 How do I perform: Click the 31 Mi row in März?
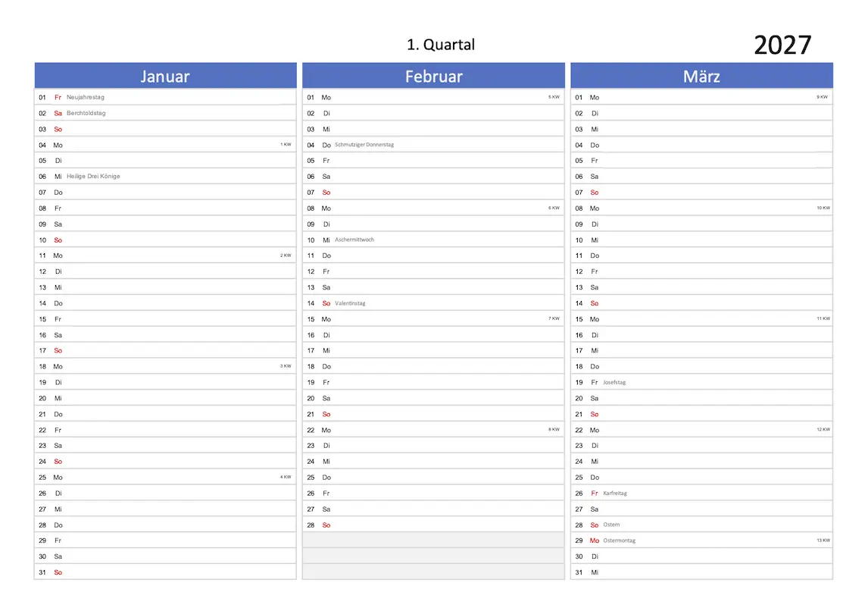701,572
